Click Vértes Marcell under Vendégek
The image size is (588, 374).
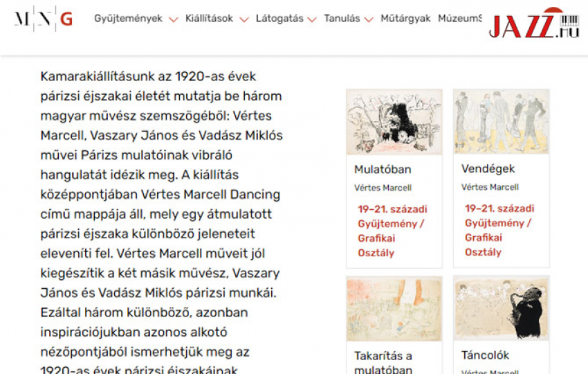click(x=490, y=187)
